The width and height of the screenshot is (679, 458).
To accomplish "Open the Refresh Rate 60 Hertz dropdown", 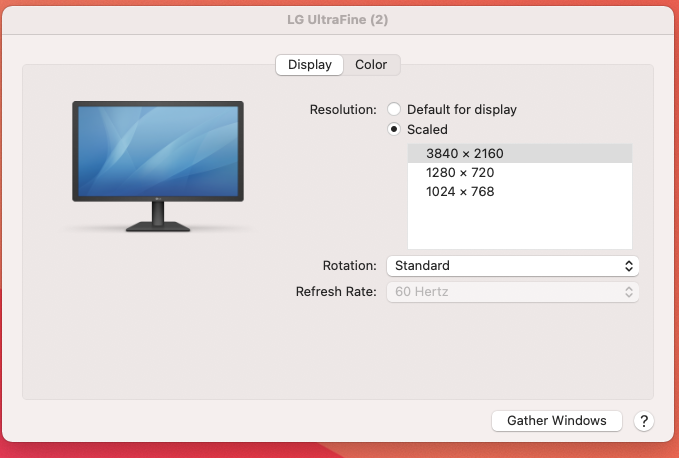I will point(512,291).
